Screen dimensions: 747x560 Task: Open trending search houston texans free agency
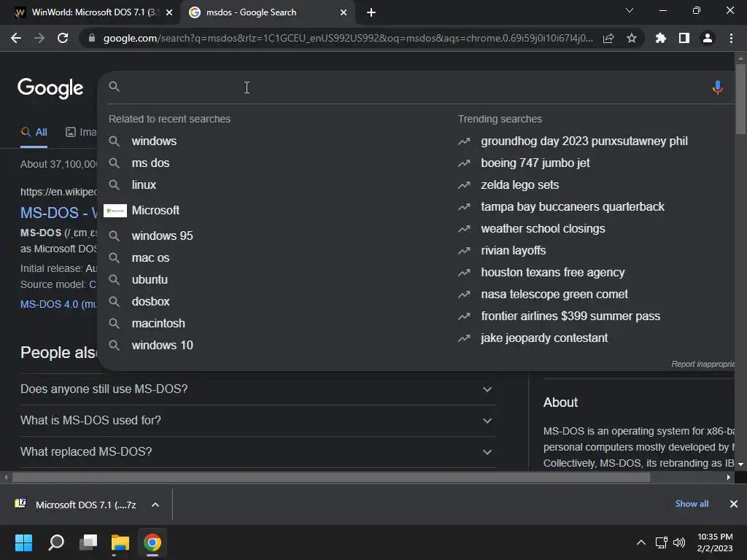pyautogui.click(x=553, y=273)
